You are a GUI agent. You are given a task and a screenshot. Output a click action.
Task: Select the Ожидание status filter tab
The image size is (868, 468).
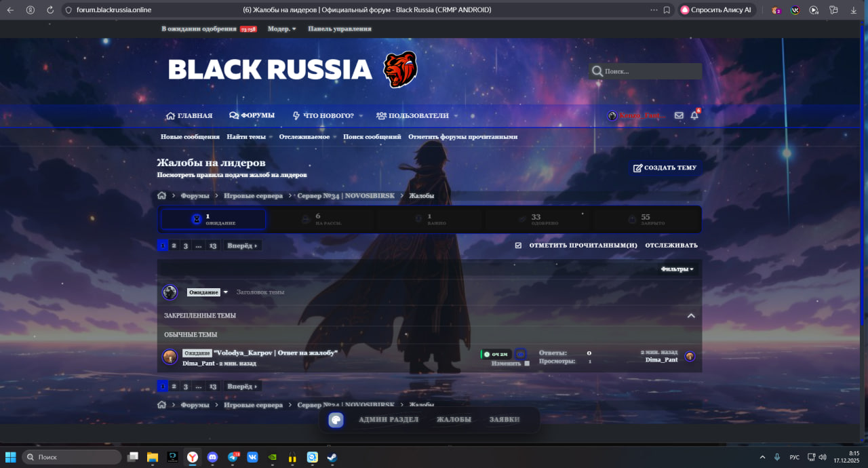[x=213, y=219]
